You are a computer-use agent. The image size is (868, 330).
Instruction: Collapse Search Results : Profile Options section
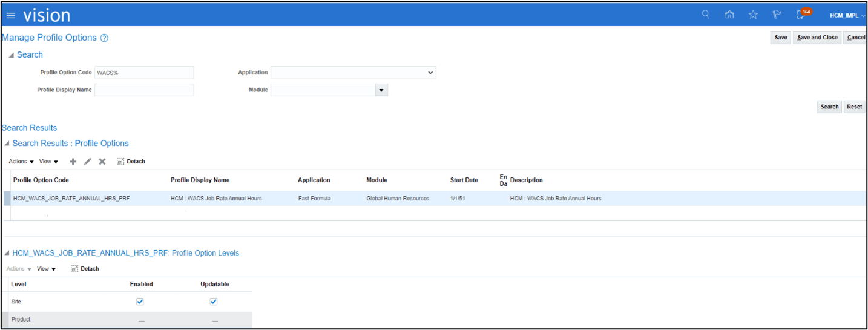click(x=7, y=144)
